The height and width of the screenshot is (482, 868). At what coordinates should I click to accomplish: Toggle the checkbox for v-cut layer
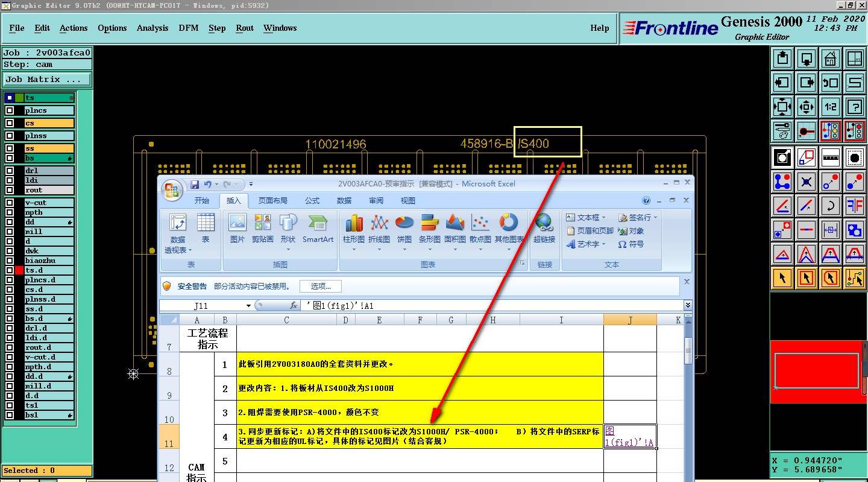click(10, 203)
